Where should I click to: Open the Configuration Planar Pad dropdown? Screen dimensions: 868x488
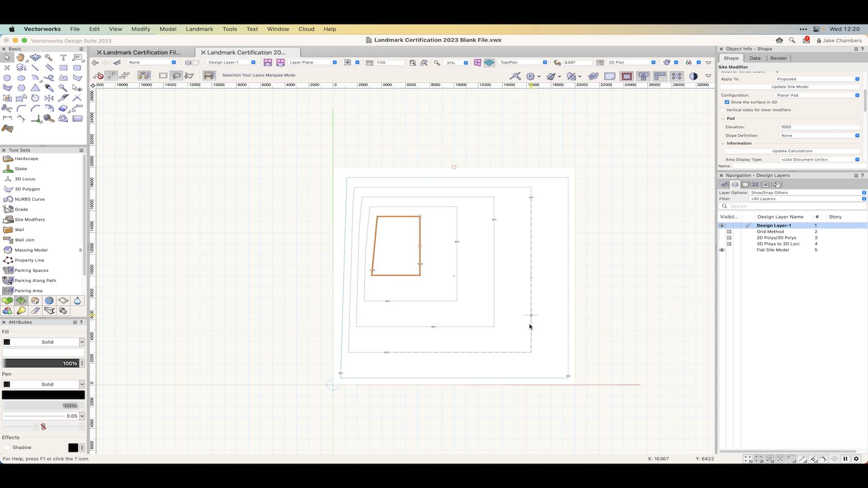point(819,96)
